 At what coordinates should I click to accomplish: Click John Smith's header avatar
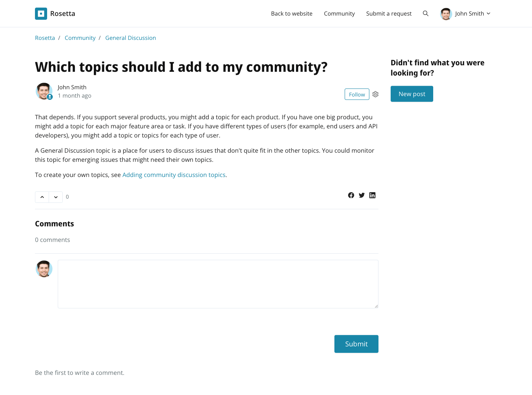click(446, 14)
